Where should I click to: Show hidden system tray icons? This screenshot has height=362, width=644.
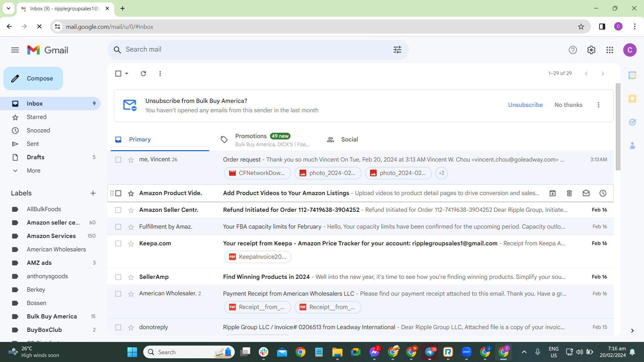524,352
